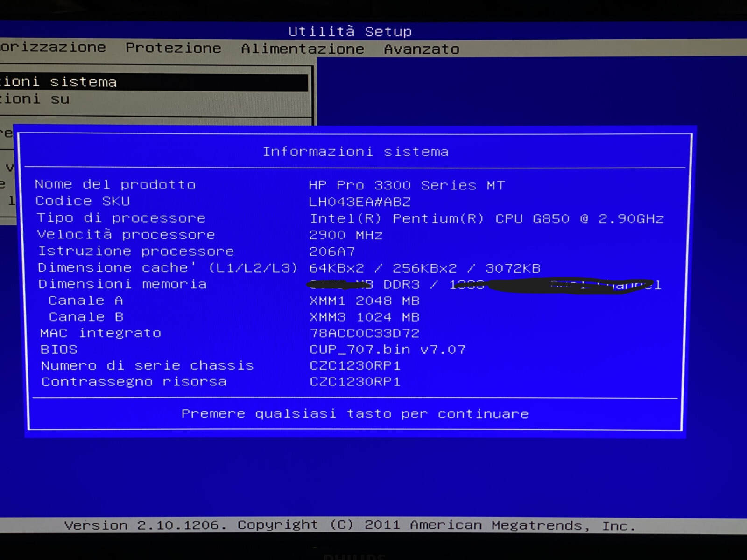Click the 'Dimensioni memoria' label
The height and width of the screenshot is (560, 747).
(122, 284)
